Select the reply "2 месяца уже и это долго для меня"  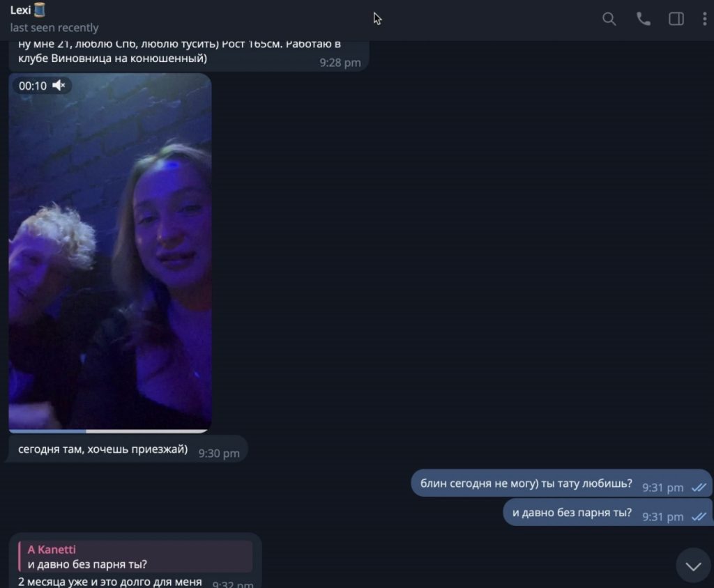(110, 582)
